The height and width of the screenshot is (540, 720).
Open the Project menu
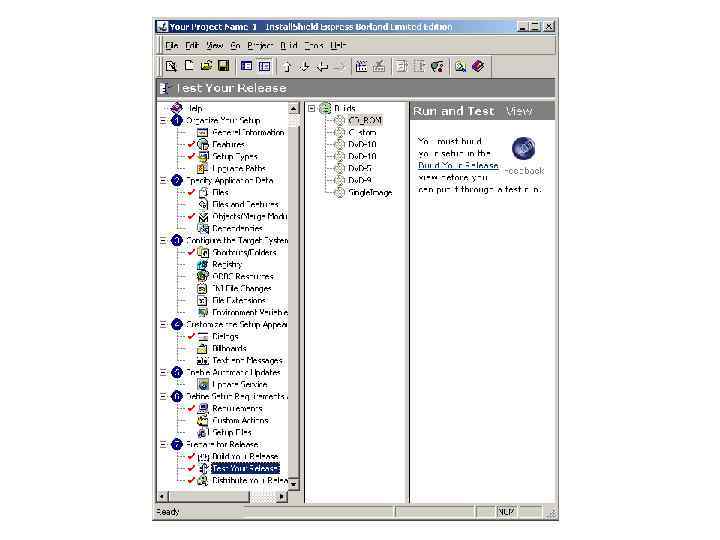tap(260, 45)
